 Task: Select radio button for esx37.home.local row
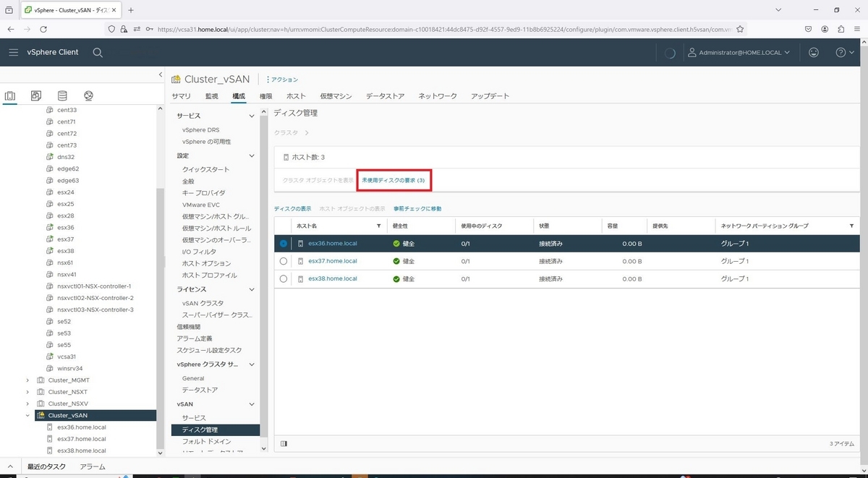[283, 261]
